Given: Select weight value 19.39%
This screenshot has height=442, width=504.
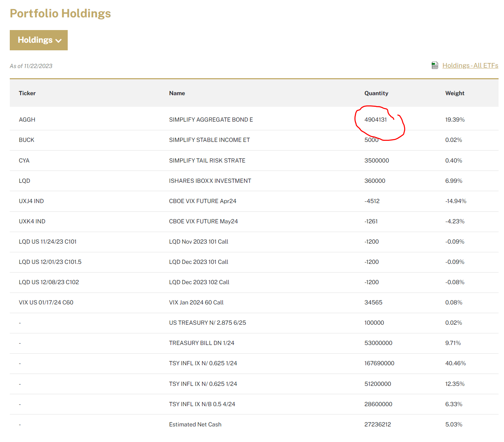Looking at the screenshot, I should point(455,119).
